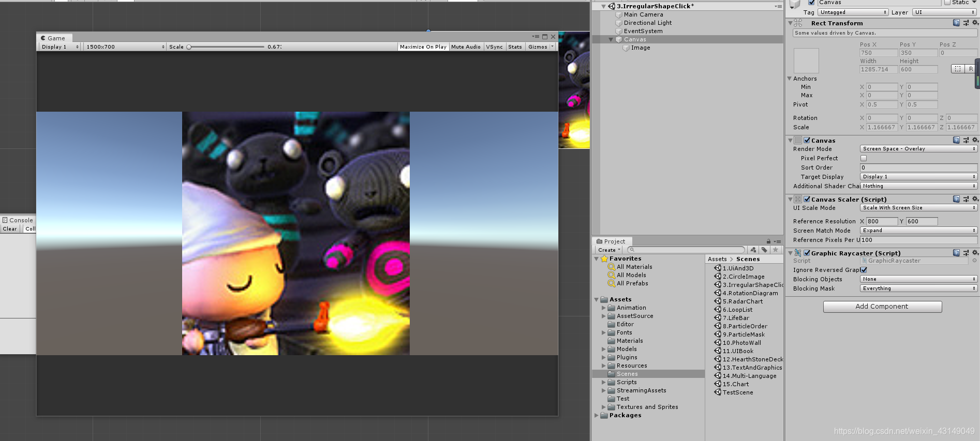Open Screen Match Mode dropdown showing Expand

click(x=918, y=231)
